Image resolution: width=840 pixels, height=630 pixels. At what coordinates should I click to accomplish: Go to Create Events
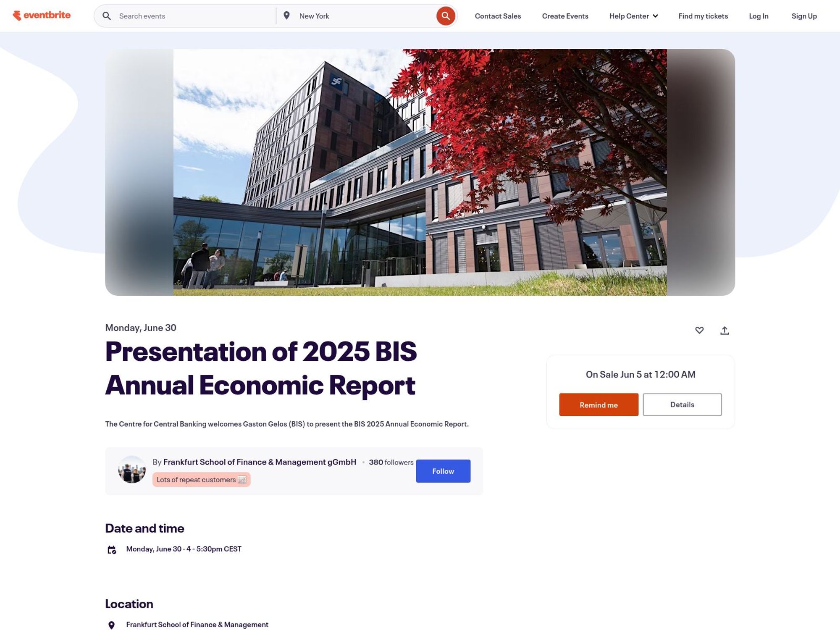pos(565,16)
